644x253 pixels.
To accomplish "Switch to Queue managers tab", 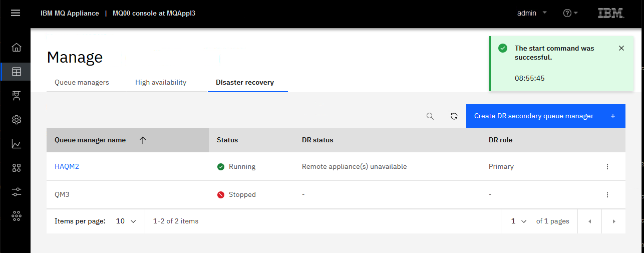I will [x=82, y=82].
